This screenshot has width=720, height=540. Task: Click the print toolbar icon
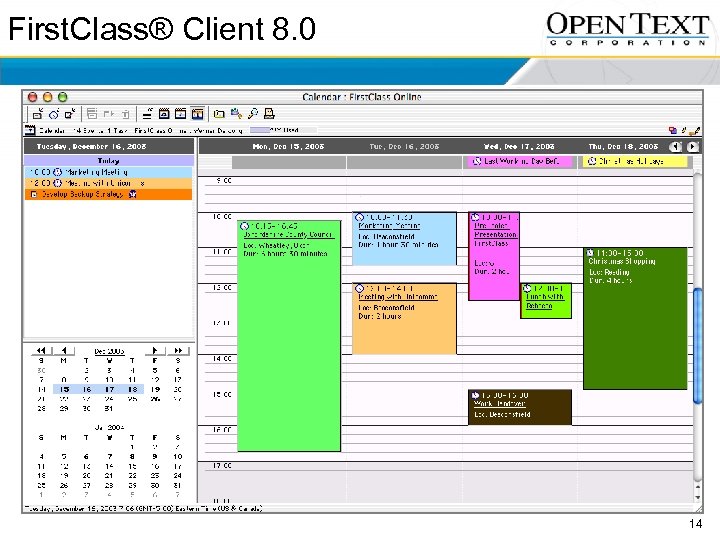point(270,113)
